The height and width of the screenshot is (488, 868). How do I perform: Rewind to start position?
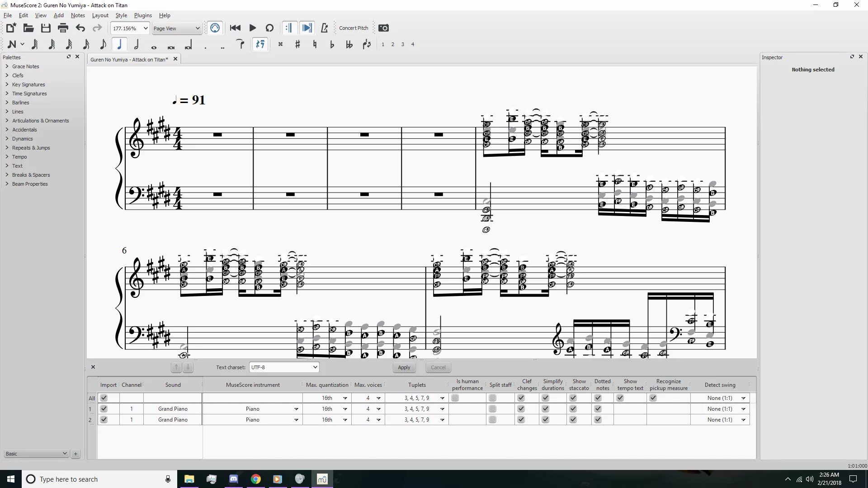pos(235,28)
